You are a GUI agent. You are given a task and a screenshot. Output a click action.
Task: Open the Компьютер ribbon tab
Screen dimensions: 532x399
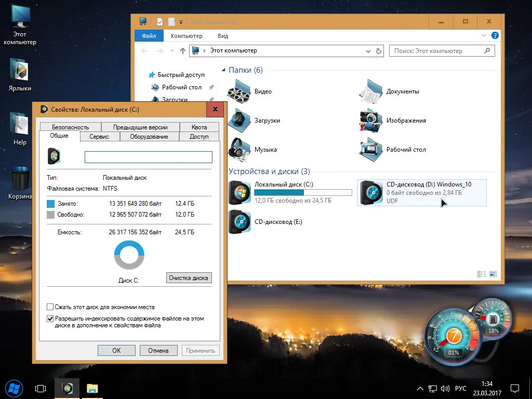point(187,36)
